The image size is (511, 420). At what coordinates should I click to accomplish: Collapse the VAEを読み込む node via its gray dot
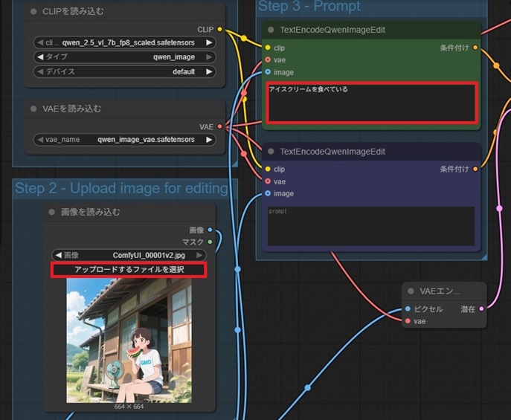tap(34, 109)
